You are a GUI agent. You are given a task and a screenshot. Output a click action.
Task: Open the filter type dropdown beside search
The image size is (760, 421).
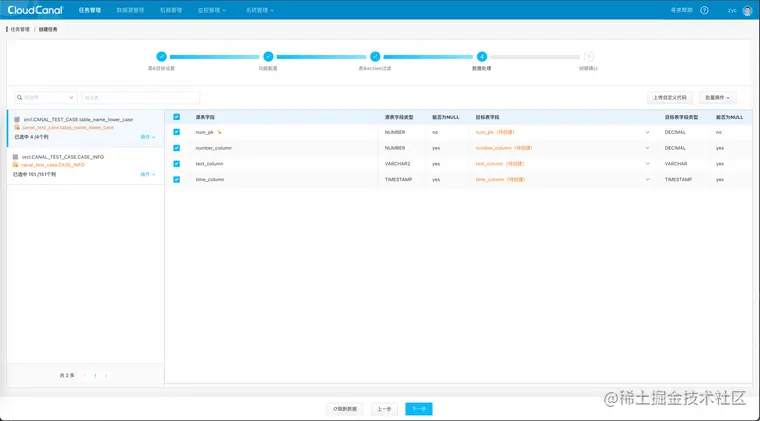coord(46,97)
